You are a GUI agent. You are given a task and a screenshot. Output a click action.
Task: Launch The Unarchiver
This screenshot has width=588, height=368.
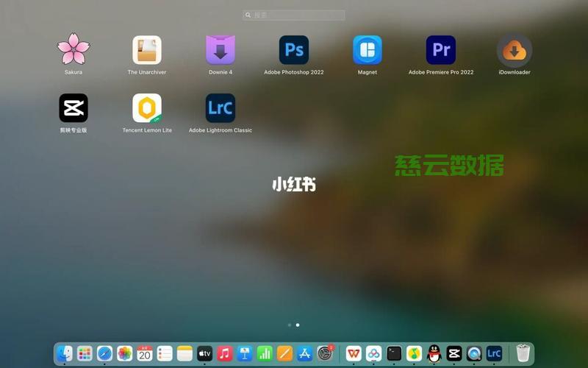pos(147,49)
